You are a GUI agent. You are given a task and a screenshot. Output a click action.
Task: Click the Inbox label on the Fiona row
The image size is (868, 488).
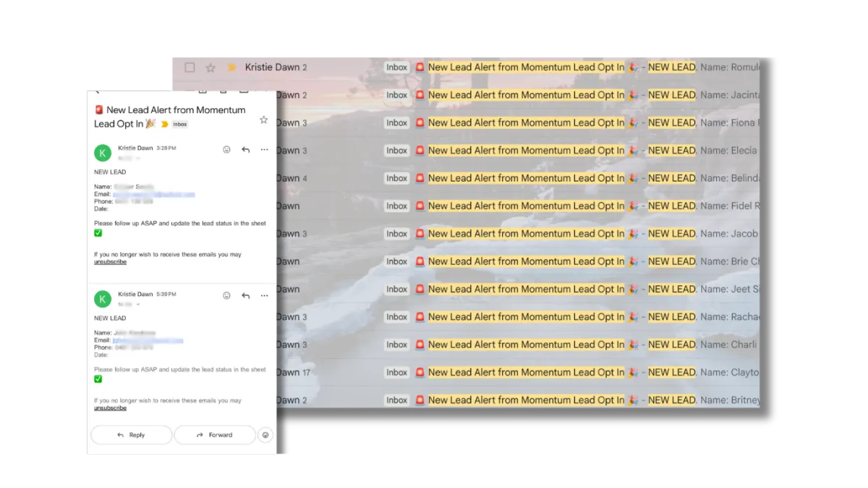pos(396,123)
